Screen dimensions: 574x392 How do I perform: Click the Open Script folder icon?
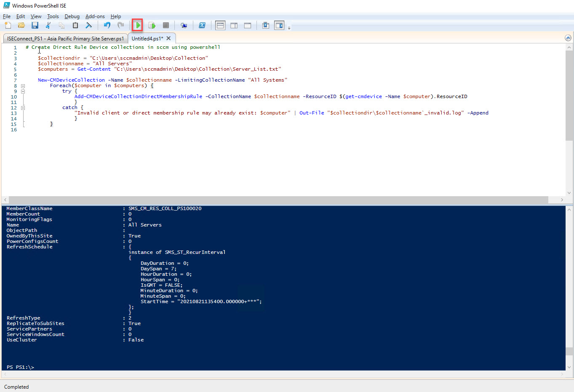pos(21,26)
